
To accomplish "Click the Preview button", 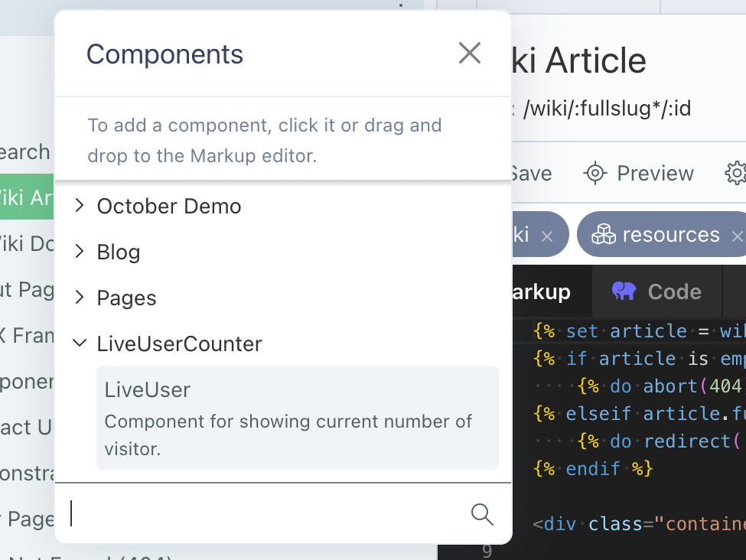I will click(x=638, y=173).
